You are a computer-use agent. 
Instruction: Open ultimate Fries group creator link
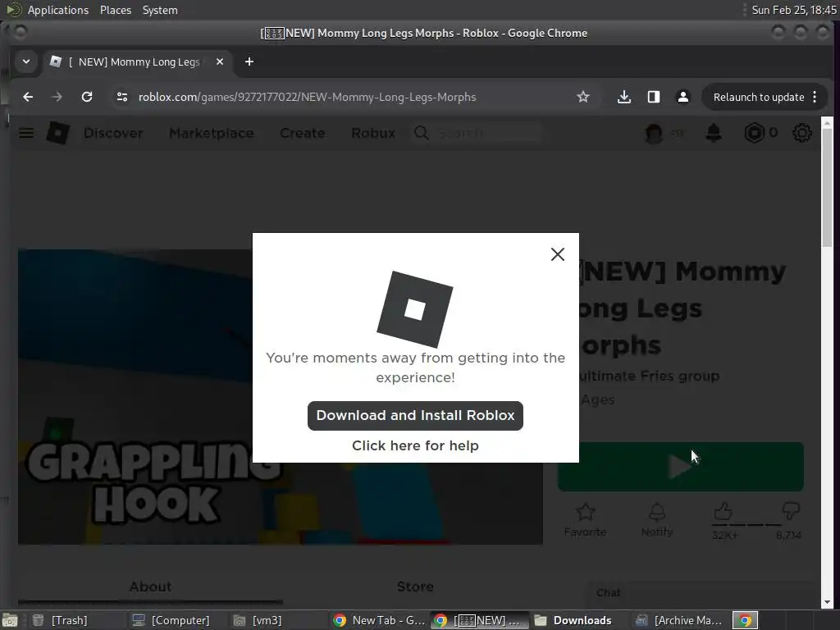(x=651, y=376)
